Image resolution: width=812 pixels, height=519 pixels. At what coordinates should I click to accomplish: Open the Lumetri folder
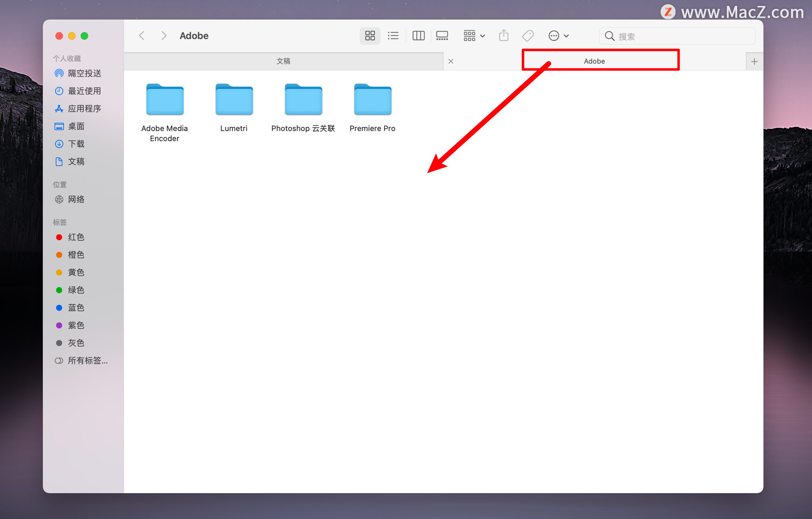[x=234, y=100]
